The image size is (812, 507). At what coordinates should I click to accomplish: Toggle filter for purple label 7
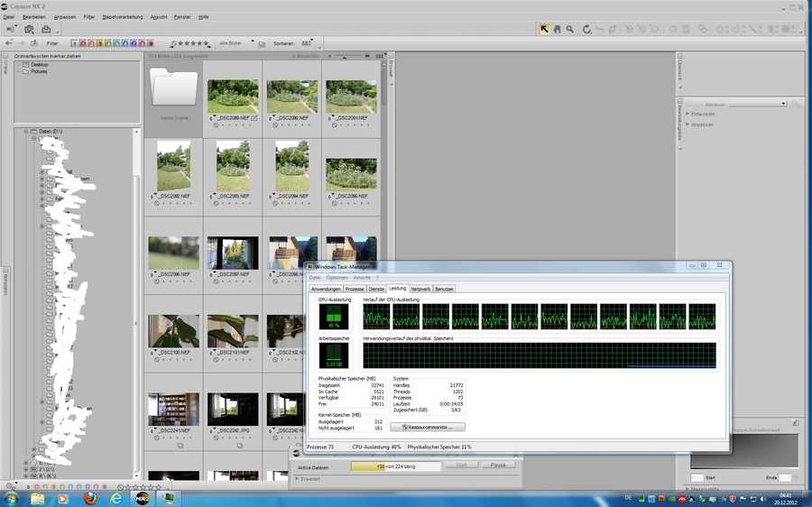(x=134, y=44)
